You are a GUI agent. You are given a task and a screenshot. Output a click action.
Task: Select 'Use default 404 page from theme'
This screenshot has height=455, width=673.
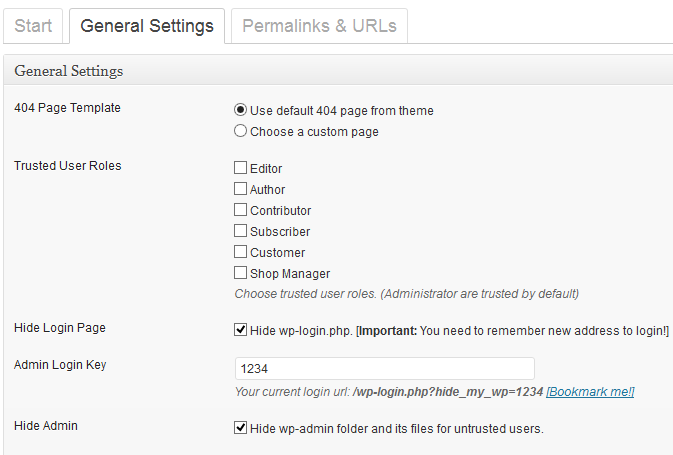[x=240, y=110]
